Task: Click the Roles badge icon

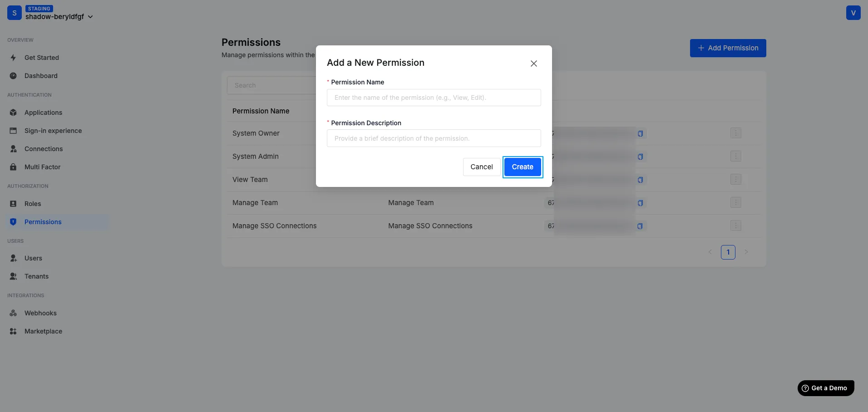Action: [13, 204]
